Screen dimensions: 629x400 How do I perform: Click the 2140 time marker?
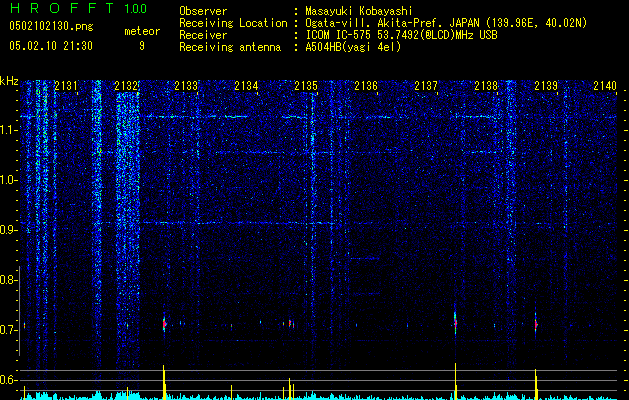tap(605, 85)
